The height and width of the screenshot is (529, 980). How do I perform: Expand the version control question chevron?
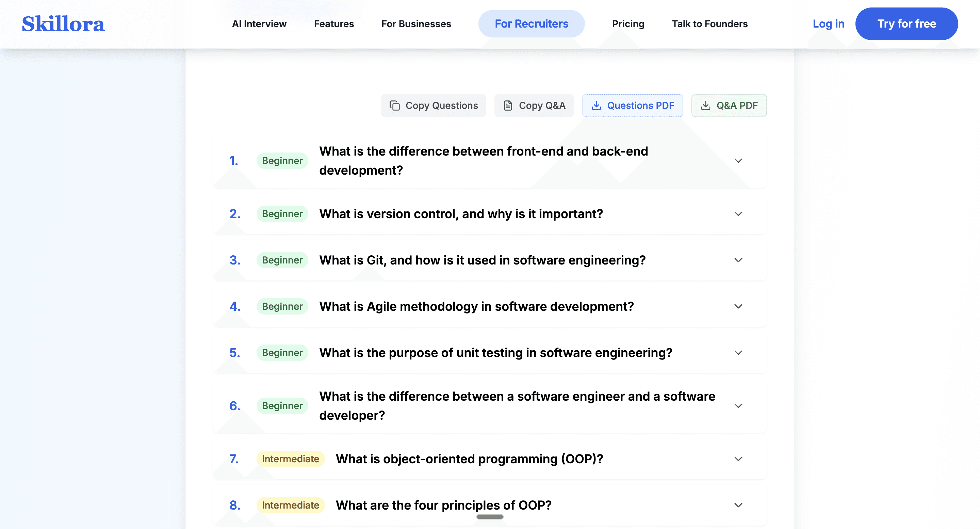click(738, 214)
